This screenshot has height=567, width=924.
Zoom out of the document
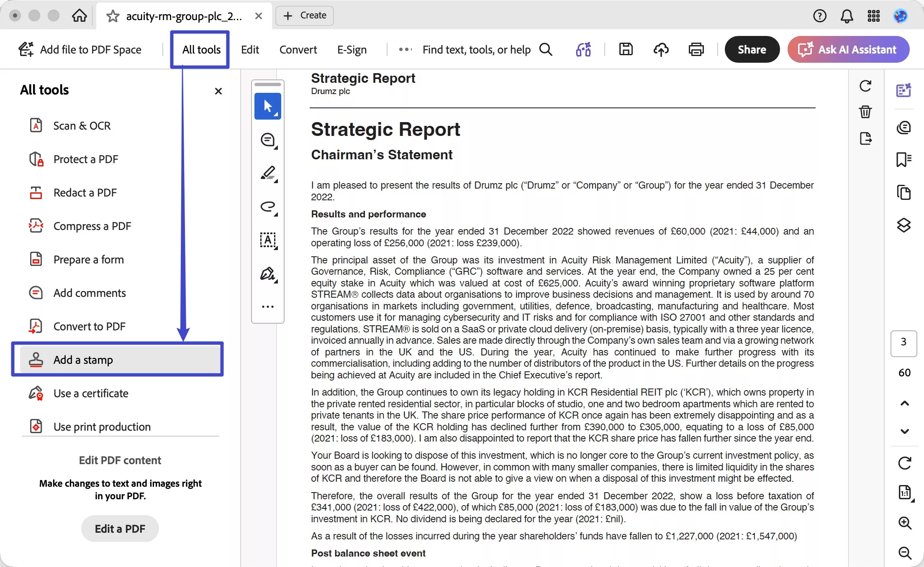pyautogui.click(x=904, y=553)
